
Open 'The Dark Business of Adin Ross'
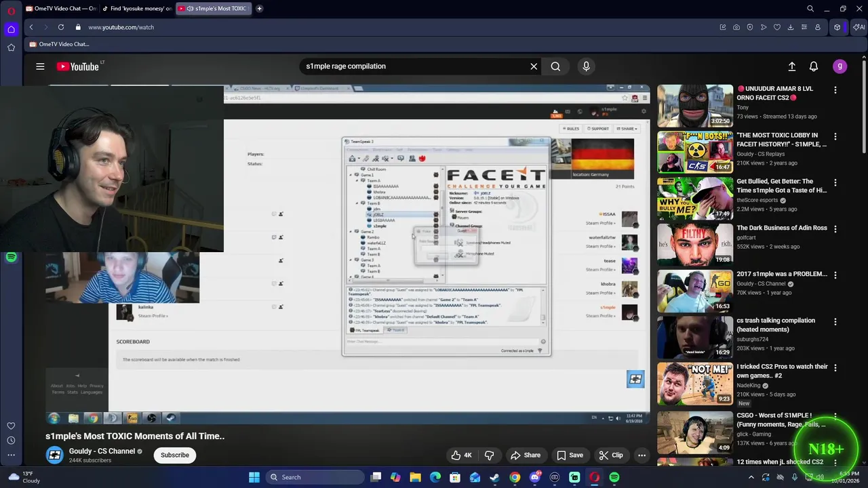(781, 228)
